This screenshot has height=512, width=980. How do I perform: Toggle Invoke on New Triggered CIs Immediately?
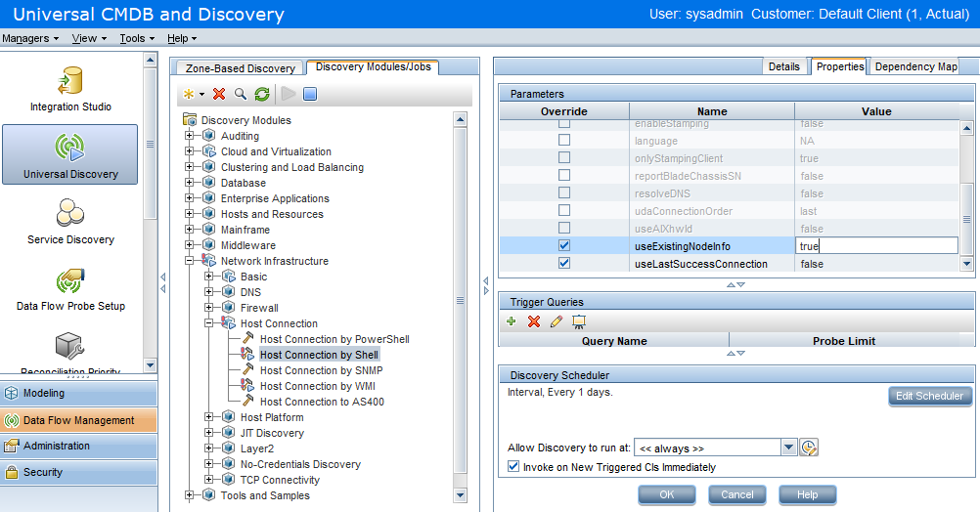[x=514, y=467]
